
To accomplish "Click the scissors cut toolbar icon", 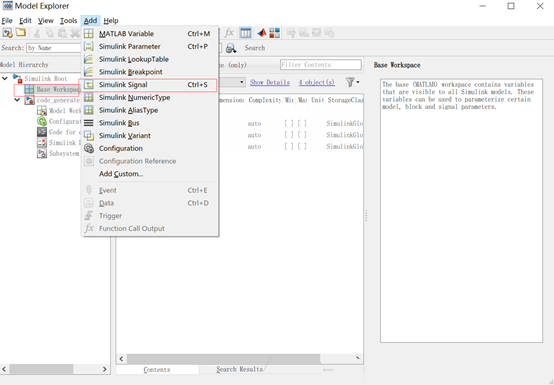I will (37, 33).
